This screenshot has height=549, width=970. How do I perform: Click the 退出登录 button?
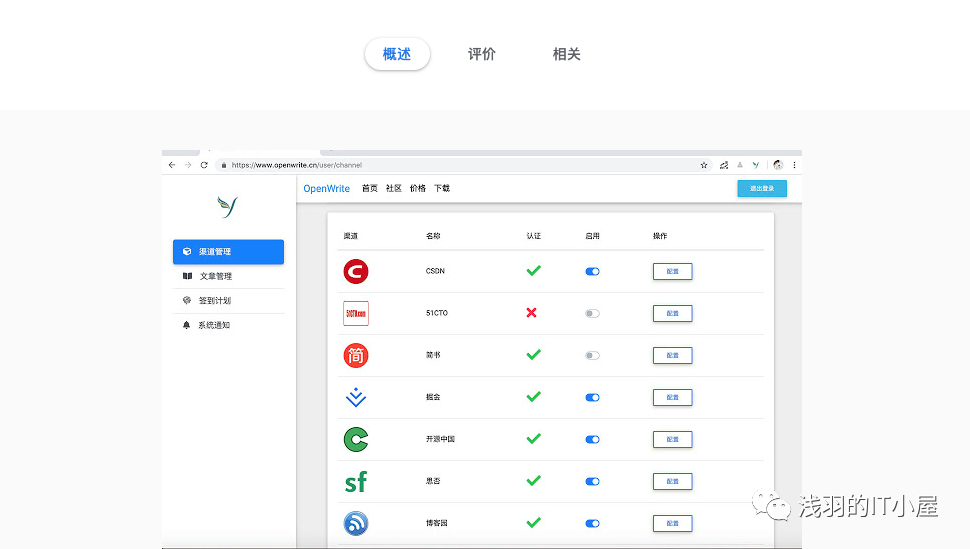pos(761,188)
